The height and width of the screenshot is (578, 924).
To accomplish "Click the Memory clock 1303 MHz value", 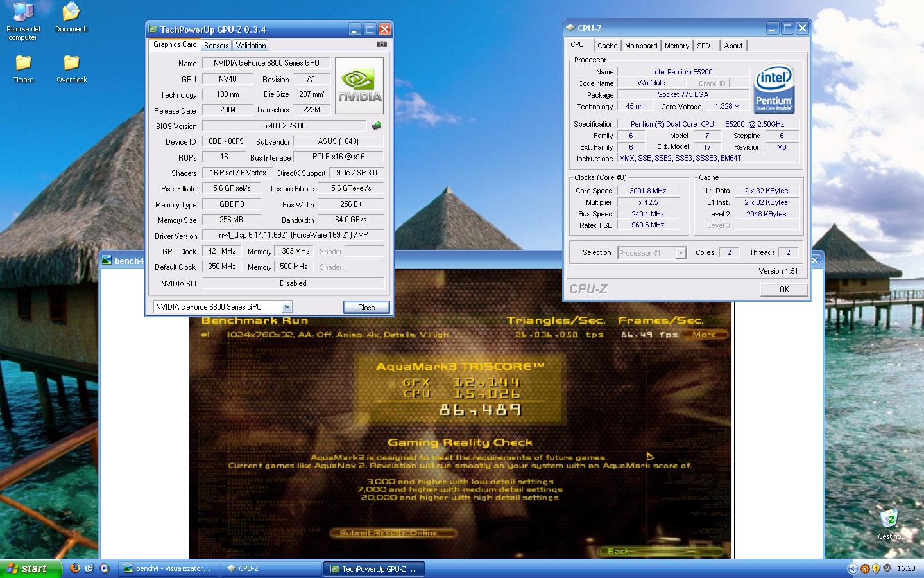I will (x=294, y=251).
